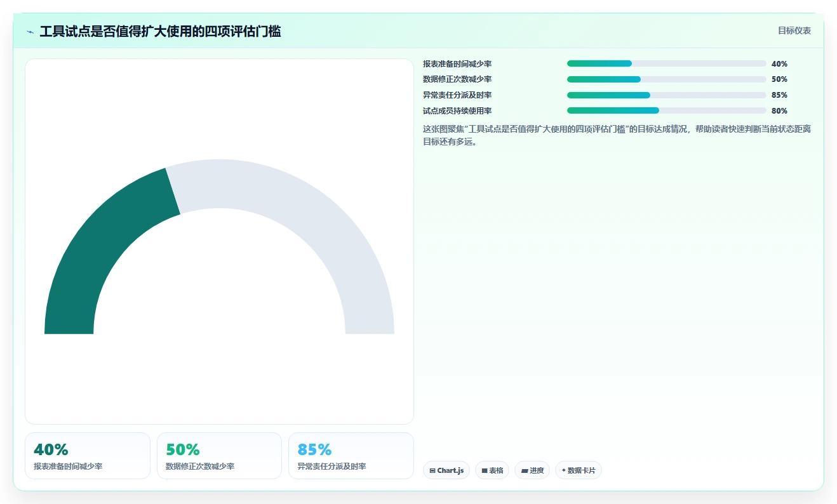
Task: Click the Chart.js tag chip
Action: coord(446,470)
